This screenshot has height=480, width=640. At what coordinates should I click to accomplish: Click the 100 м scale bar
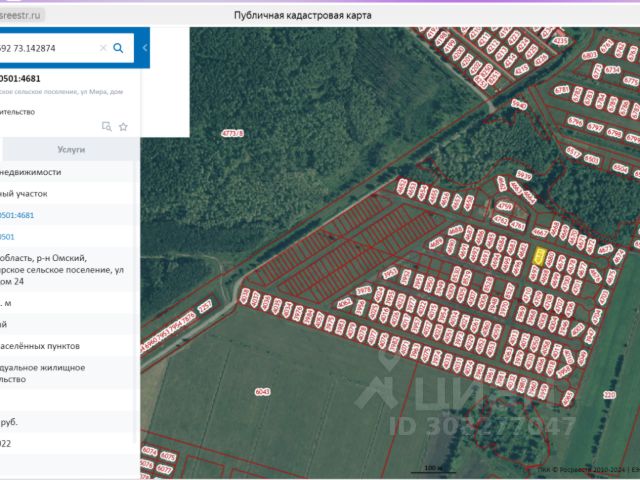pos(433,469)
